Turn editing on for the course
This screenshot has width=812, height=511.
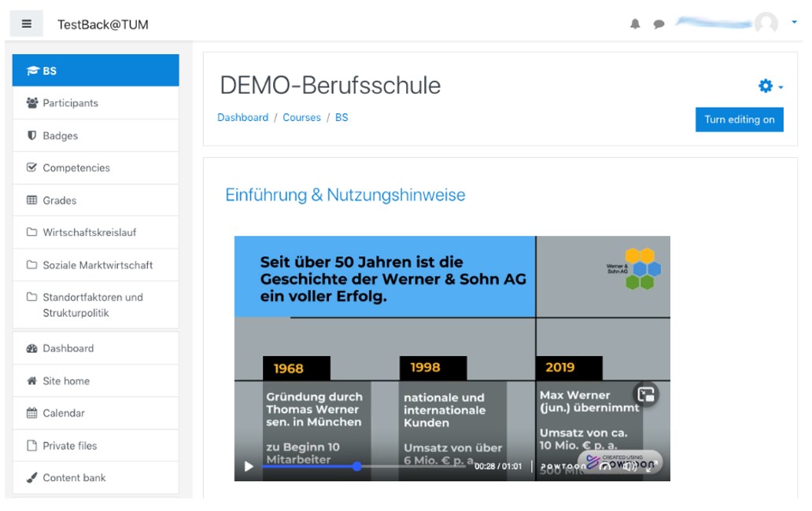739,119
